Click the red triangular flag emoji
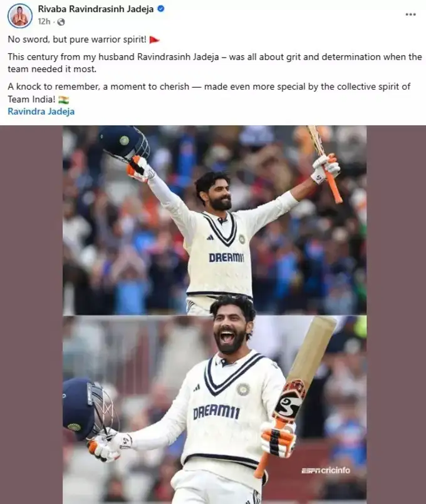 click(x=154, y=40)
